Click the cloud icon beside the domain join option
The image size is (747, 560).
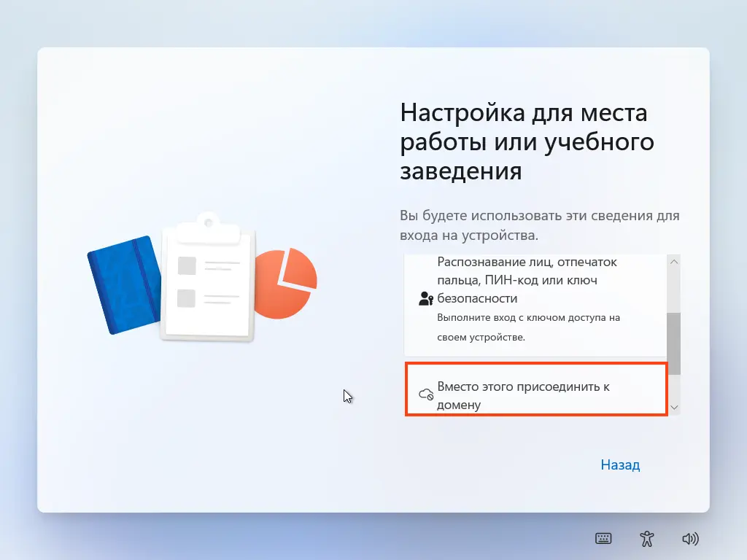[x=426, y=394]
